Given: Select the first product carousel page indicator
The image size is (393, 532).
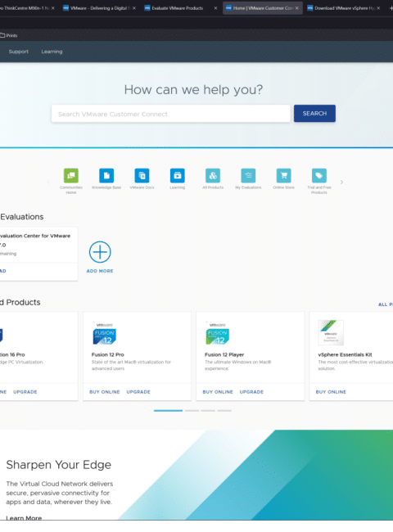Looking at the screenshot, I should tap(168, 411).
